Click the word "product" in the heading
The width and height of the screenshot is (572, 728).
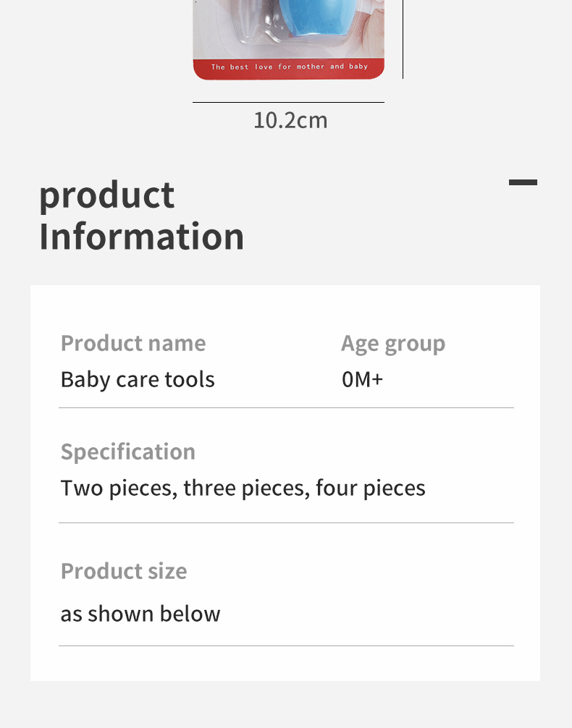(x=107, y=195)
